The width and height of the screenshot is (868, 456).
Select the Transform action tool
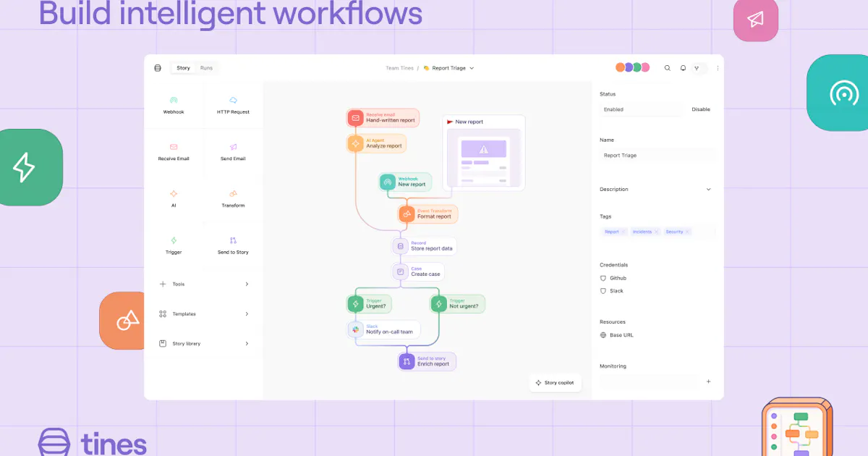pos(233,199)
